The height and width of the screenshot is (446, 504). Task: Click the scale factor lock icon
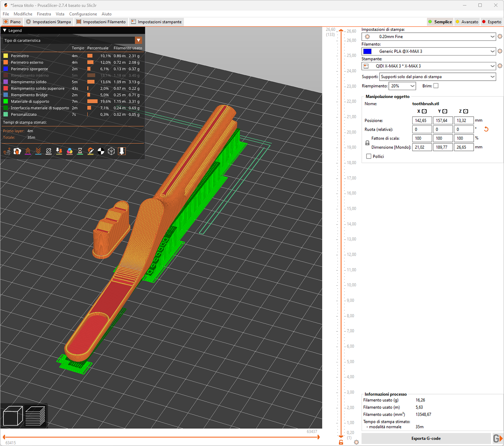click(367, 143)
